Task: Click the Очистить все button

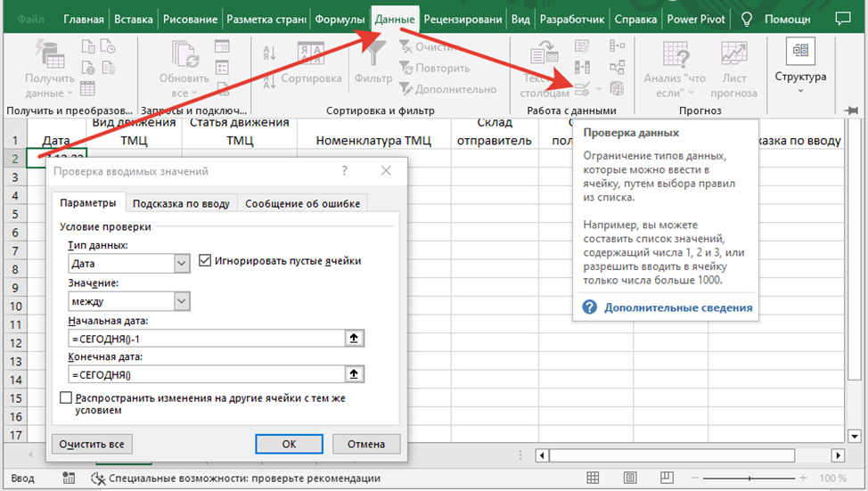Action: click(92, 444)
